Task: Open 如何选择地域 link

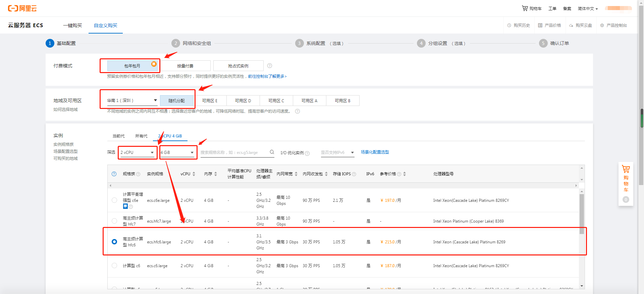Action: tap(65, 110)
